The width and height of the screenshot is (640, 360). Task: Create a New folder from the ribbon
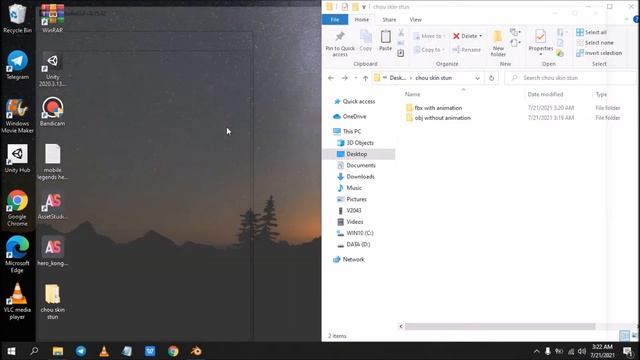coord(498,43)
